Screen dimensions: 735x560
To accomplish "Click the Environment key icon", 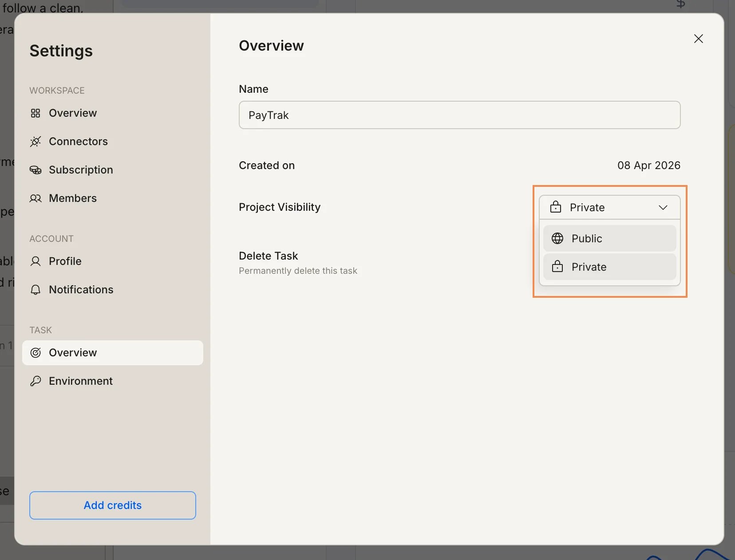I will click(x=36, y=381).
